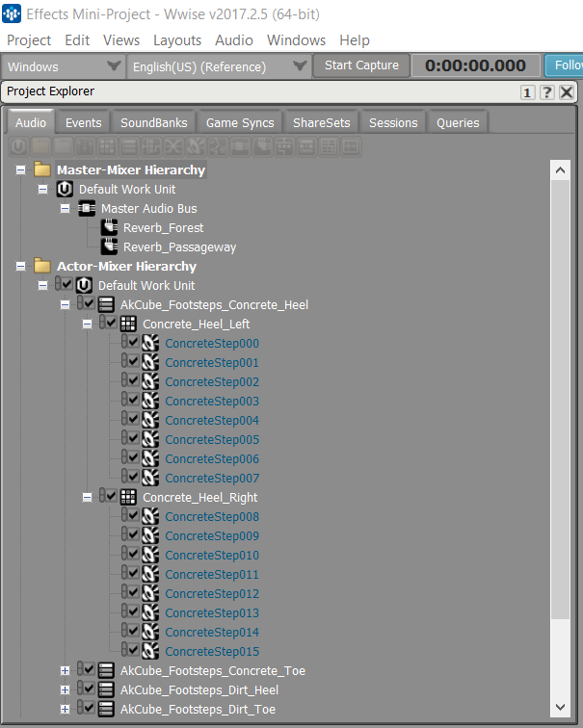Image resolution: width=583 pixels, height=728 pixels.
Task: Click the Sound Voice toolbar icon
Action: [x=218, y=146]
